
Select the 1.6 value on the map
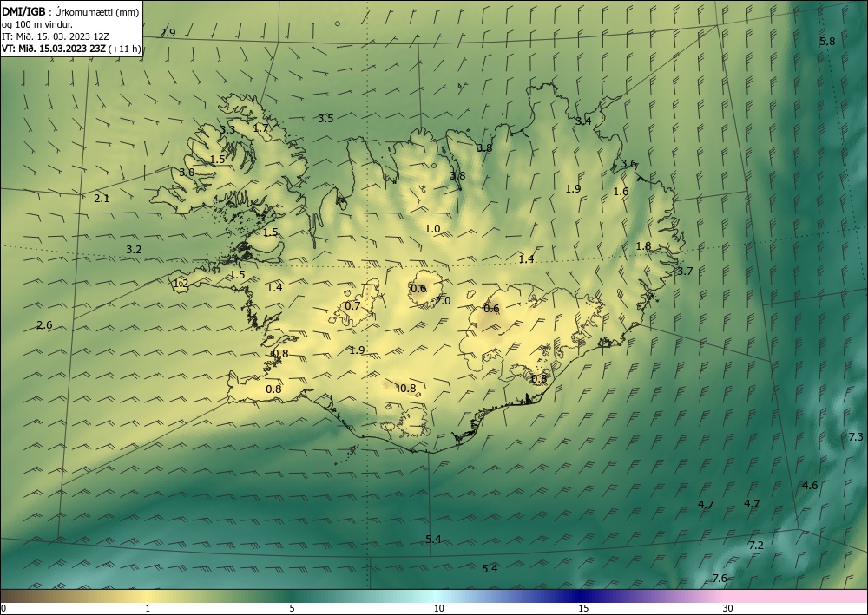click(x=621, y=192)
